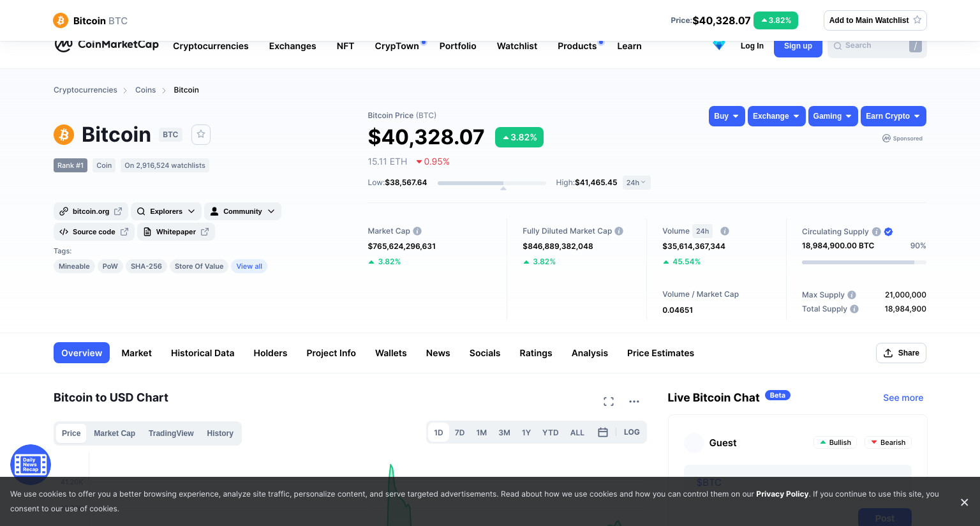The height and width of the screenshot is (526, 980).
Task: Open the Whitepaper link
Action: [x=176, y=232]
